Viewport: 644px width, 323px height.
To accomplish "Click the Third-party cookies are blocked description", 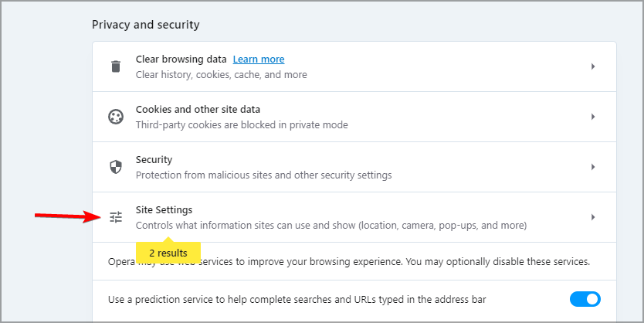I will tap(242, 125).
